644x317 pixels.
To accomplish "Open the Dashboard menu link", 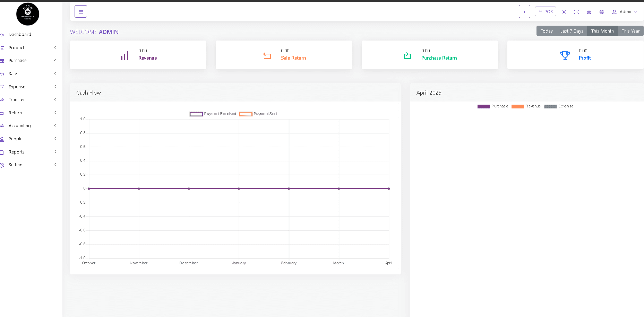I will click(x=20, y=35).
